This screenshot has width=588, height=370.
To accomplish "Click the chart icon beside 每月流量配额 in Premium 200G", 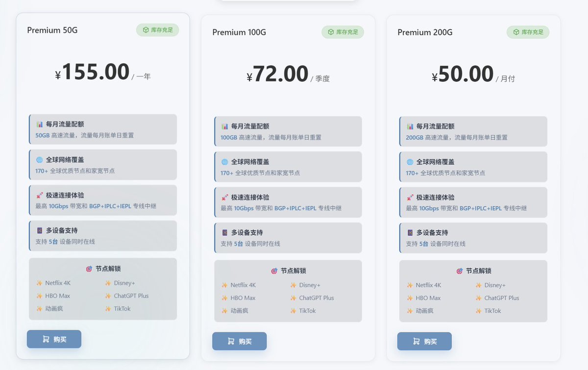I will click(x=410, y=126).
